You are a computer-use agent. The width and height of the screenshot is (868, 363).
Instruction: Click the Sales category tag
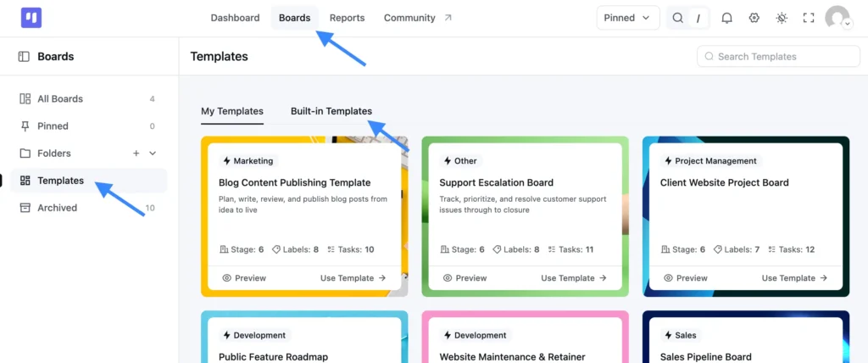(681, 335)
